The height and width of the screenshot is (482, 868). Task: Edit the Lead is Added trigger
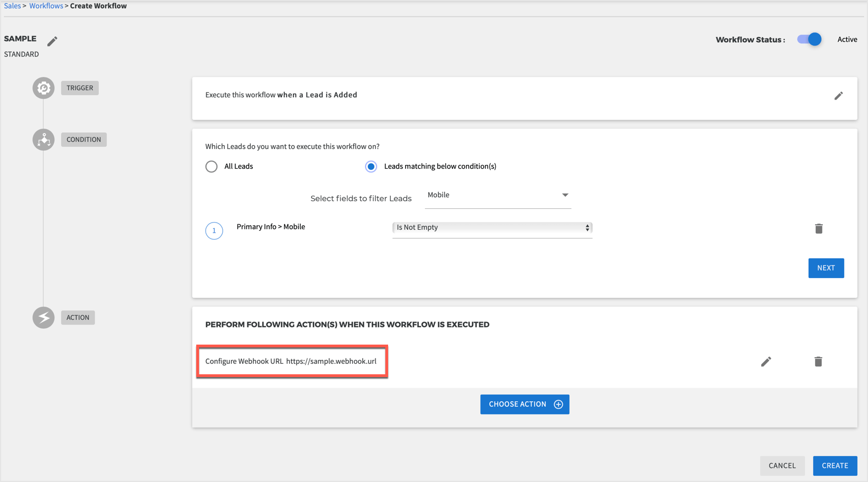838,96
